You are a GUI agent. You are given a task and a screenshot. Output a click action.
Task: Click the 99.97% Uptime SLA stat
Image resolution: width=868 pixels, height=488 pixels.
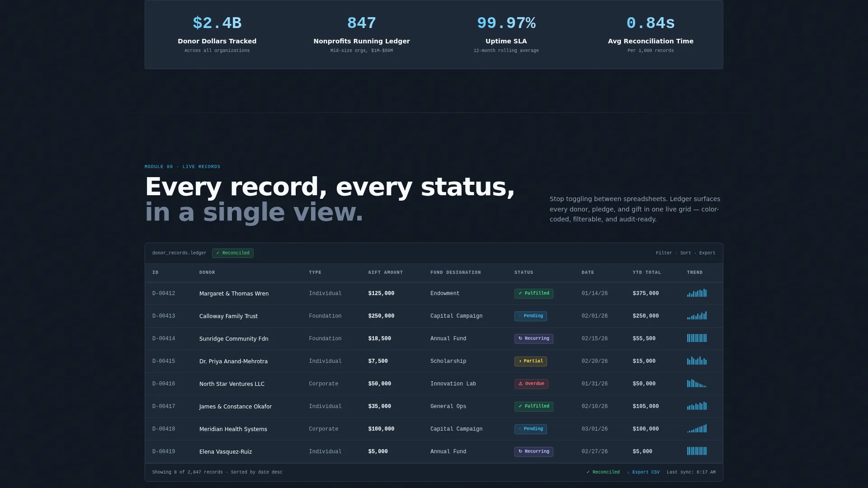tap(506, 34)
